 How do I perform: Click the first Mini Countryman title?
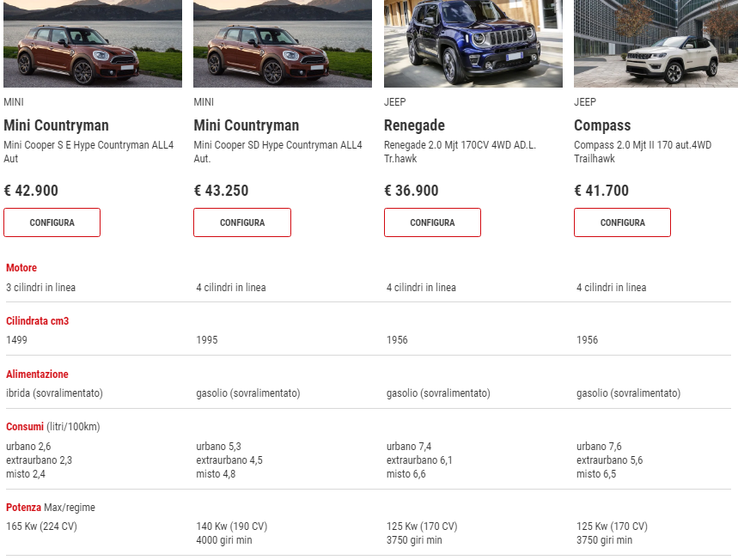pyautogui.click(x=56, y=125)
